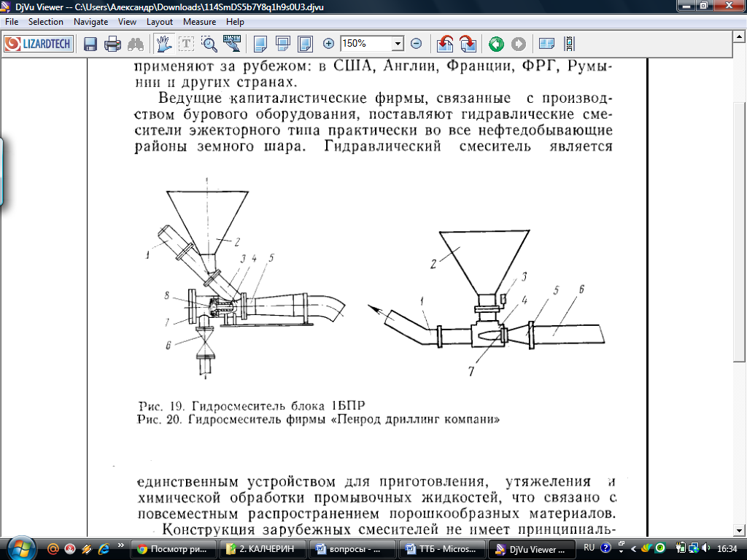Launch Internet Explorer from Quick Launch
This screenshot has height=560, width=747.
click(104, 549)
